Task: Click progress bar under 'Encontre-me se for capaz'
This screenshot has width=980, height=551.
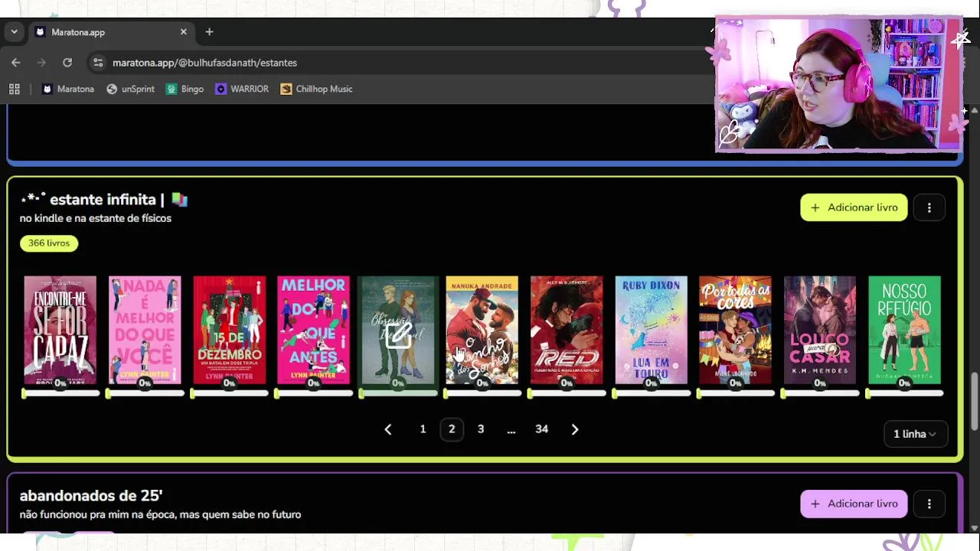Action: pos(60,393)
